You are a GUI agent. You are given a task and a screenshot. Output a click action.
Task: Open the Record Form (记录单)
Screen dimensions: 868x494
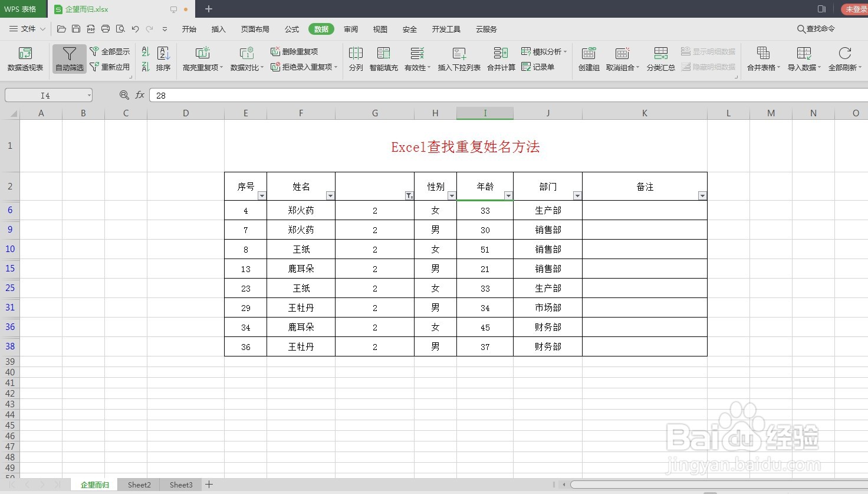coord(538,67)
